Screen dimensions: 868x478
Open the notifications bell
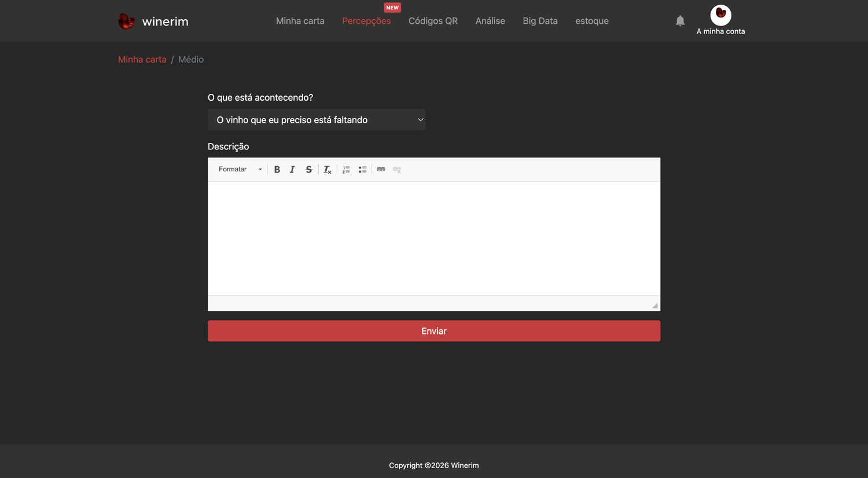point(680,21)
